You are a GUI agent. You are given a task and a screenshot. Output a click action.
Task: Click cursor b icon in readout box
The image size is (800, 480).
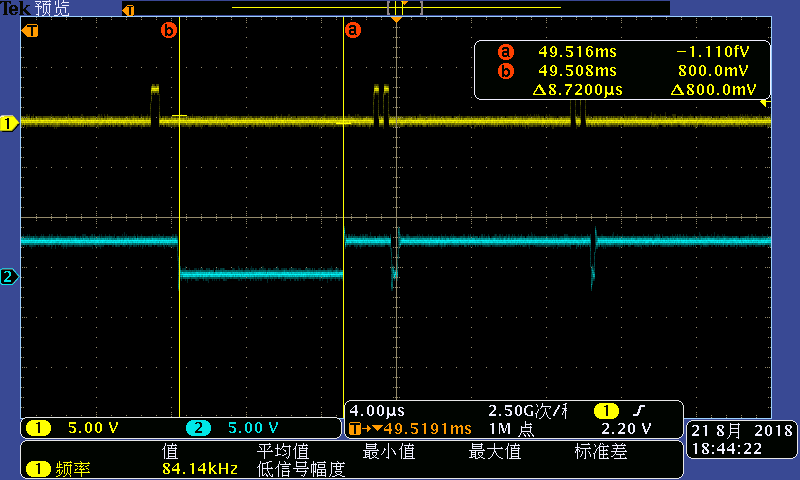(x=505, y=71)
